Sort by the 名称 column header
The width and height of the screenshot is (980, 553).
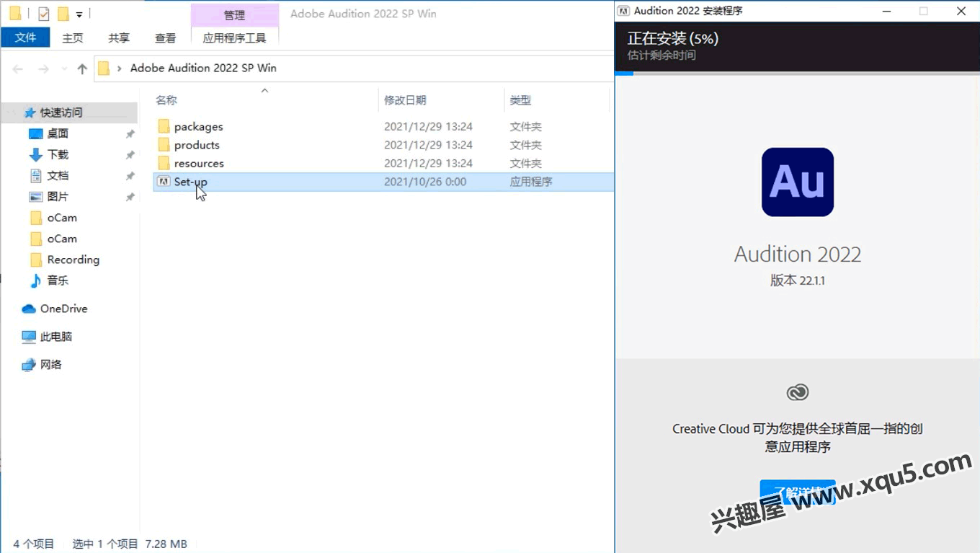coord(166,100)
